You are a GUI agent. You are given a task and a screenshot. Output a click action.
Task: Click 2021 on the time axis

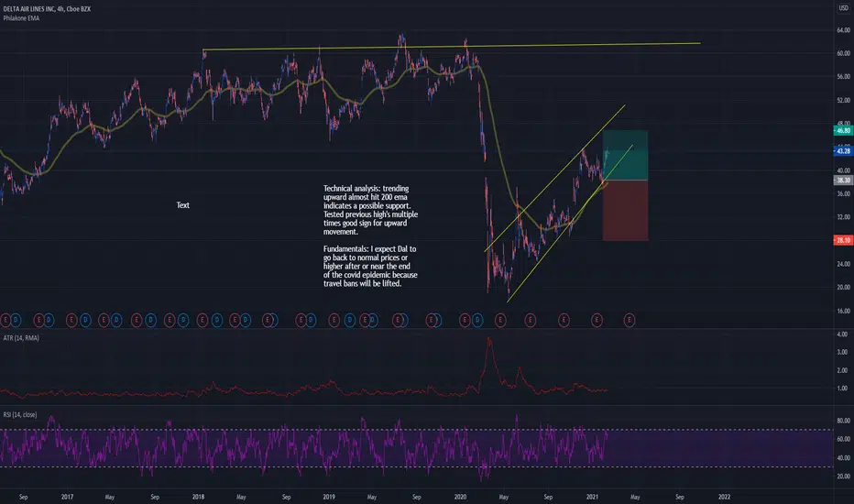tap(592, 497)
